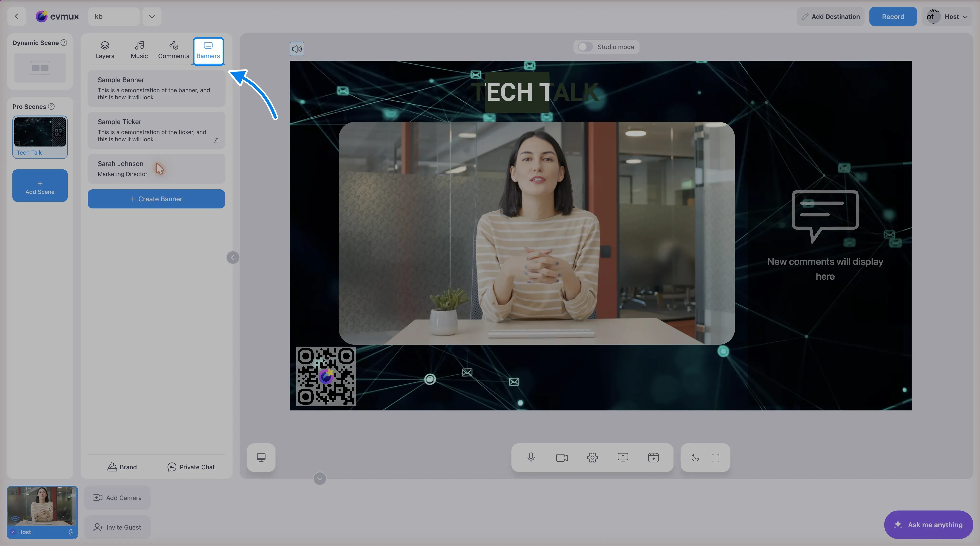This screenshot has height=546, width=980.
Task: Open the Ask me anything assistant
Action: click(928, 525)
